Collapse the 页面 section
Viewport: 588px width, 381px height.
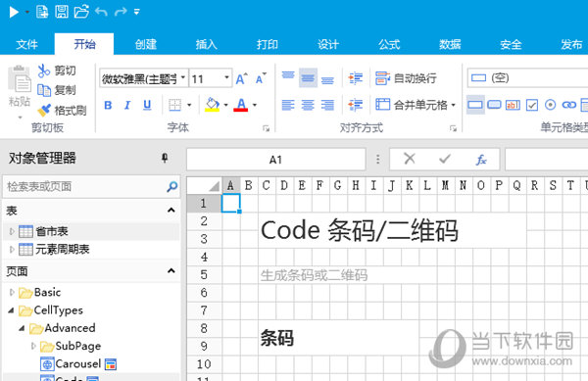pos(171,271)
